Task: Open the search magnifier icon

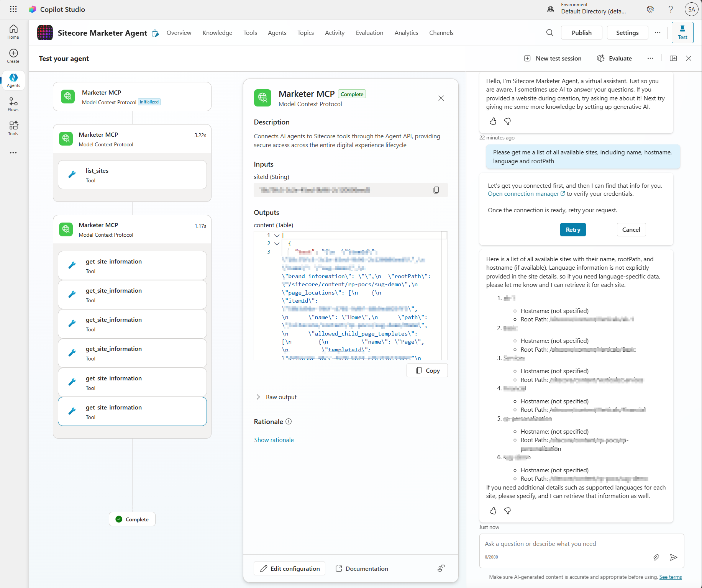Action: (549, 33)
